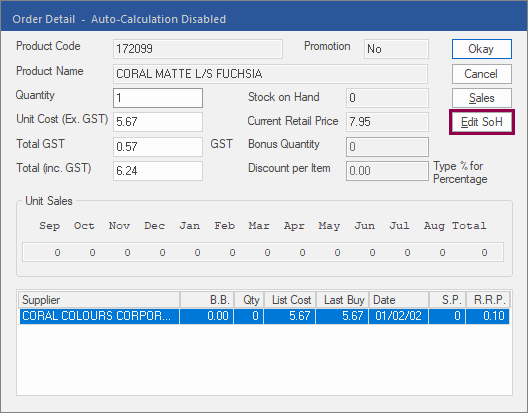
Task: Click into the Total GST field
Action: point(158,147)
